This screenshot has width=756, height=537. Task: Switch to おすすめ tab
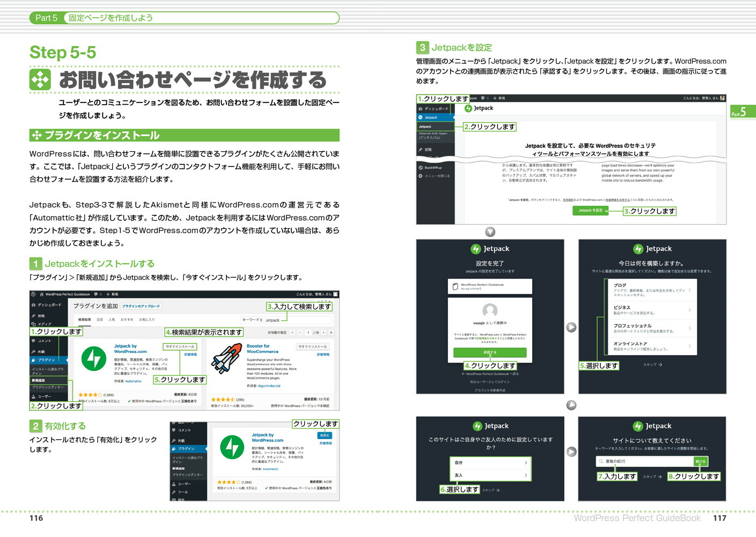coord(127,320)
